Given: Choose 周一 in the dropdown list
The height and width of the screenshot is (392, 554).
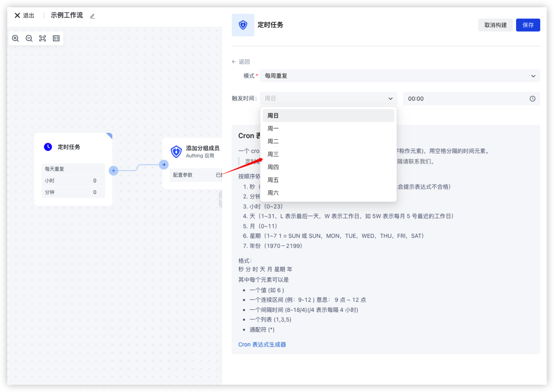Looking at the screenshot, I should pos(273,128).
